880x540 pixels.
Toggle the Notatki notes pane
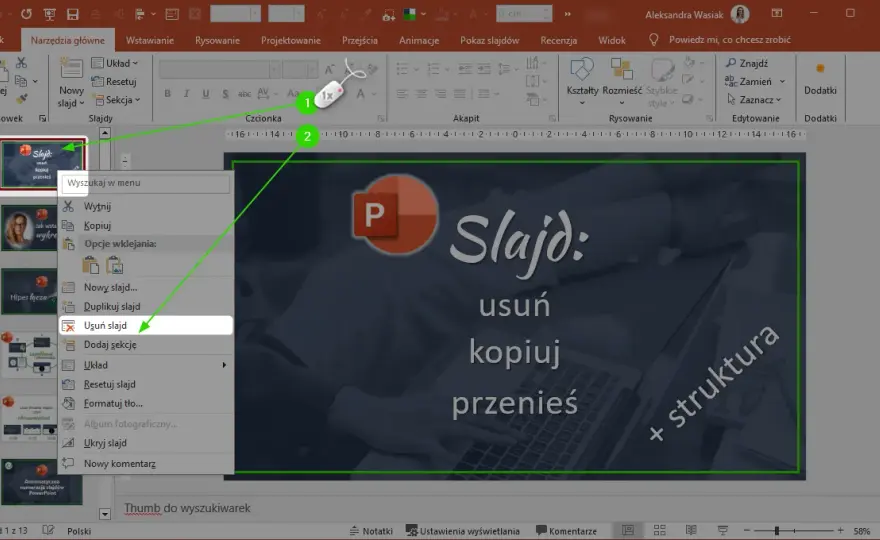click(x=371, y=531)
